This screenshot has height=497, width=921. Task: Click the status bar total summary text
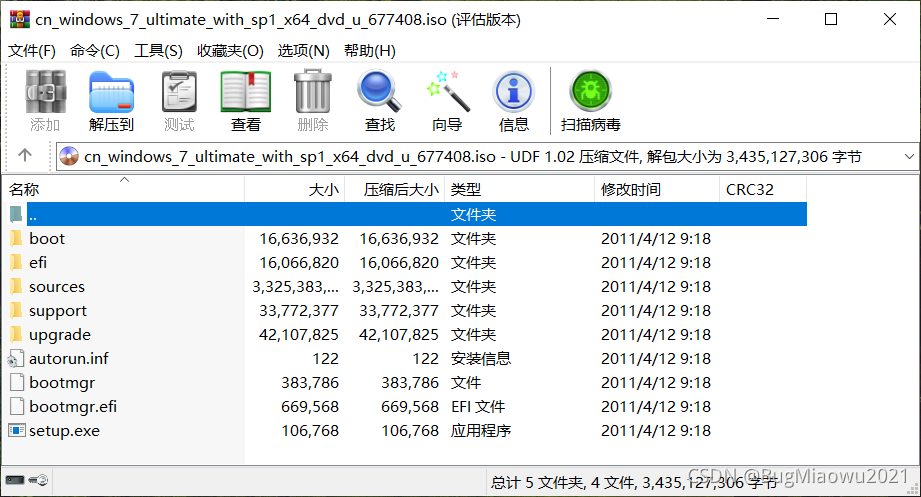pyautogui.click(x=634, y=482)
